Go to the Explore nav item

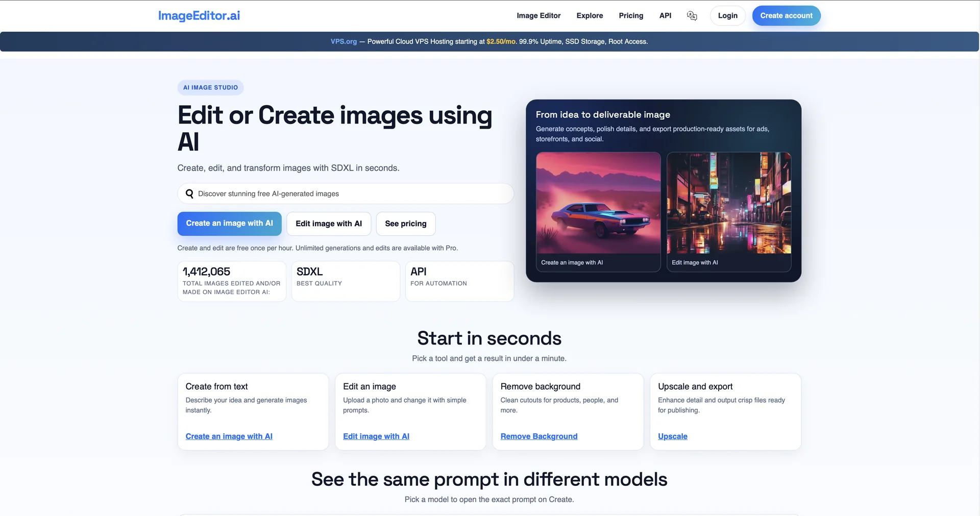coord(590,16)
